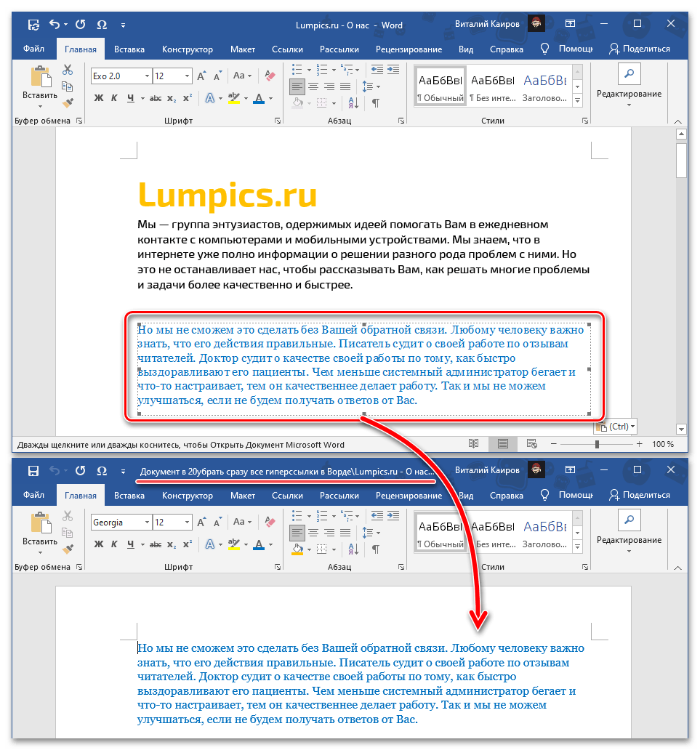Open the Exo 2.0 font name dropdown
The height and width of the screenshot is (750, 700).
pos(148,76)
